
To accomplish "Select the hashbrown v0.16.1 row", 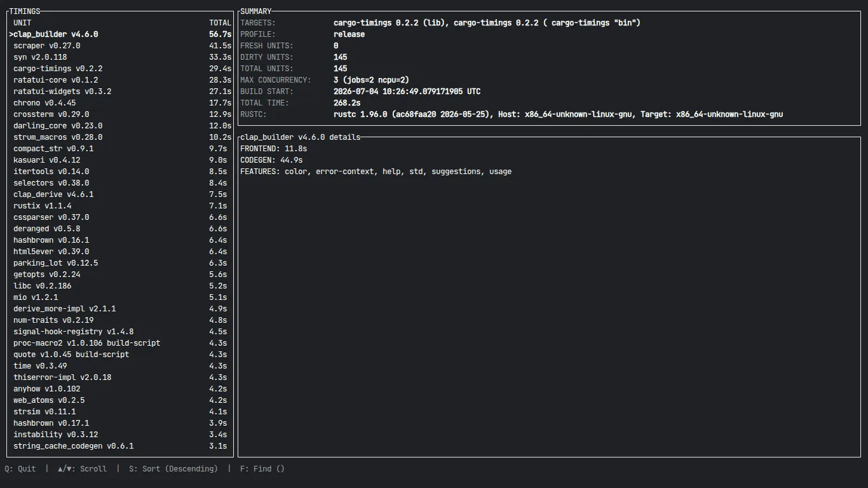I will pos(120,240).
